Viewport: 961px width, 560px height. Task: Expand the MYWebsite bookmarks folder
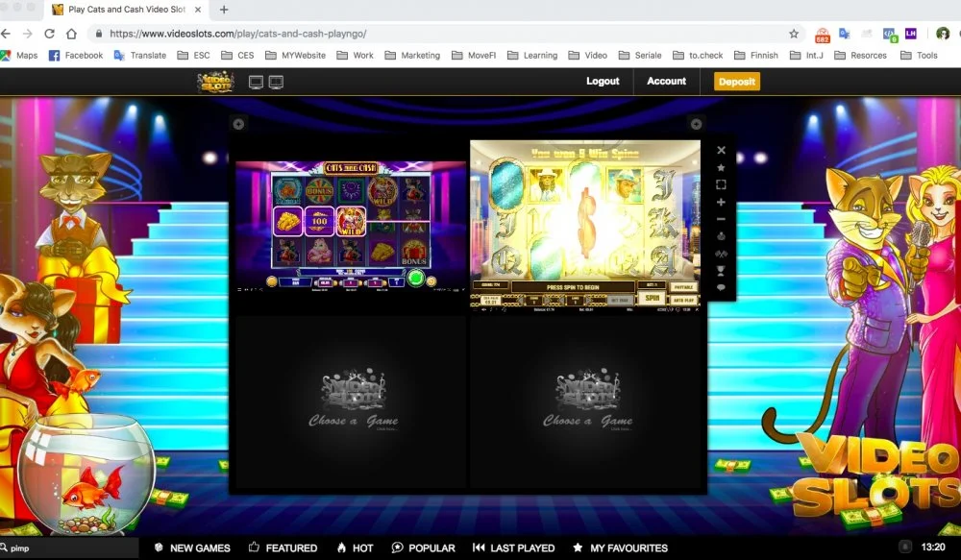tap(295, 55)
